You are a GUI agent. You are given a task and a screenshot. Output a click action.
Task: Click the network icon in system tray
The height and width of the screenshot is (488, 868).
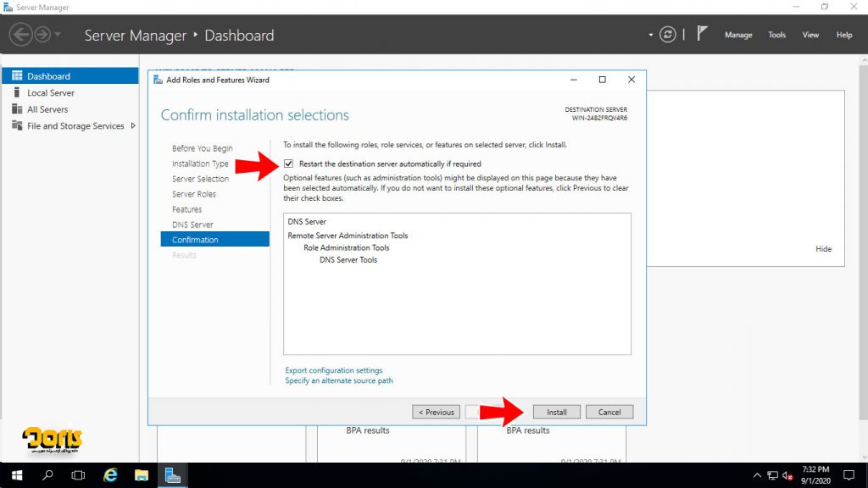coord(772,476)
